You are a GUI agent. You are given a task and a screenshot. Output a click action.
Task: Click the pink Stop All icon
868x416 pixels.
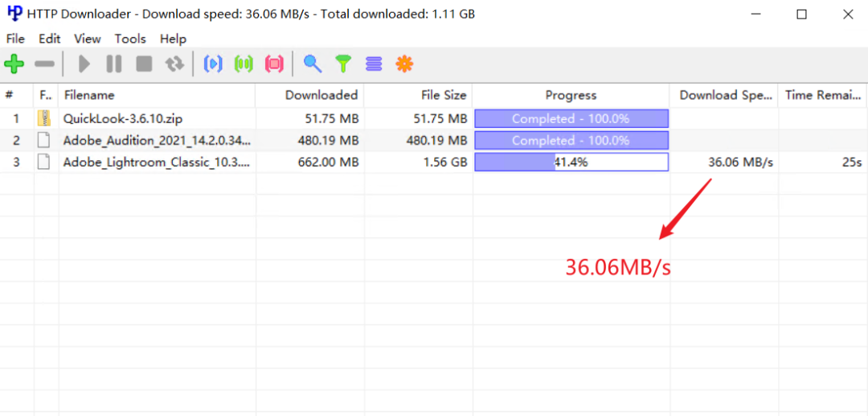click(274, 64)
